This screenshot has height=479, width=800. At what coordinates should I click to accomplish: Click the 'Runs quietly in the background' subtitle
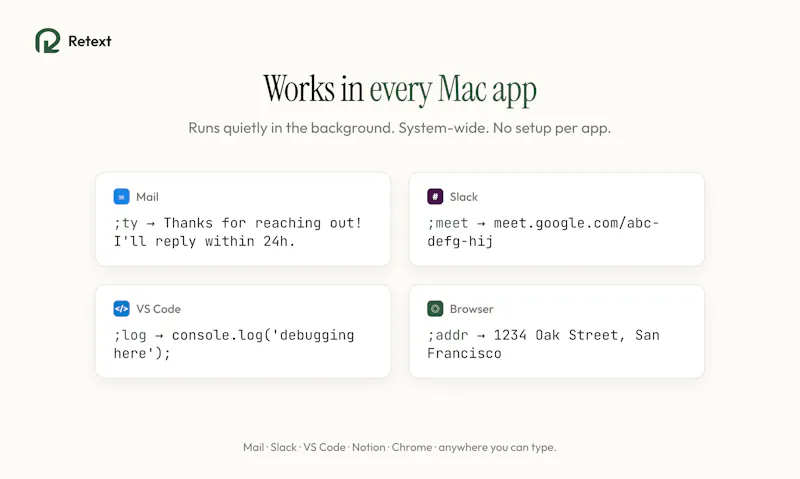(399, 128)
